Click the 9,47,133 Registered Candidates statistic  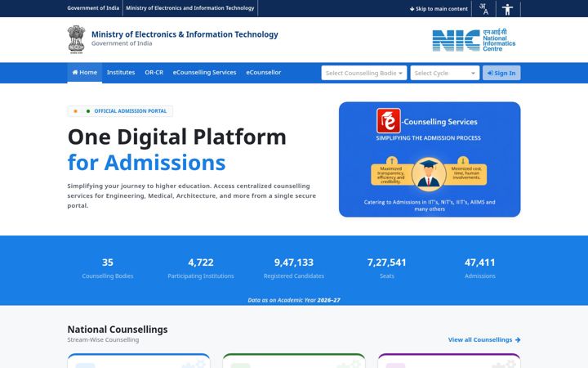(294, 268)
